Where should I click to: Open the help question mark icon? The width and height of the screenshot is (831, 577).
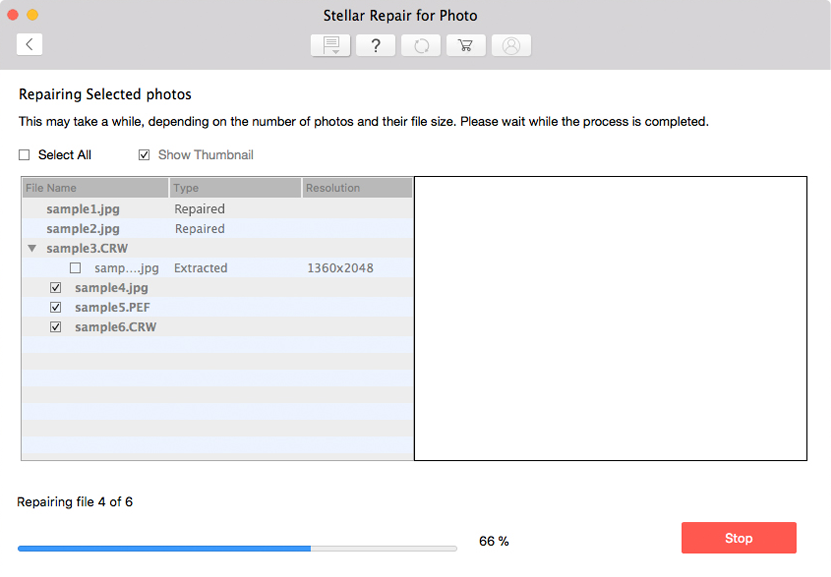coord(376,46)
